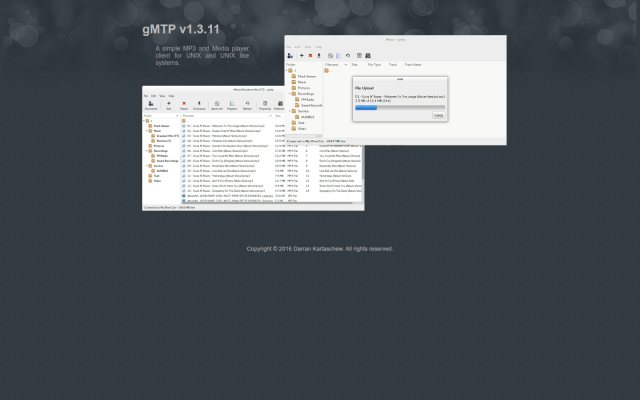Click red Delete icon in file-list window toolbar

(184, 104)
